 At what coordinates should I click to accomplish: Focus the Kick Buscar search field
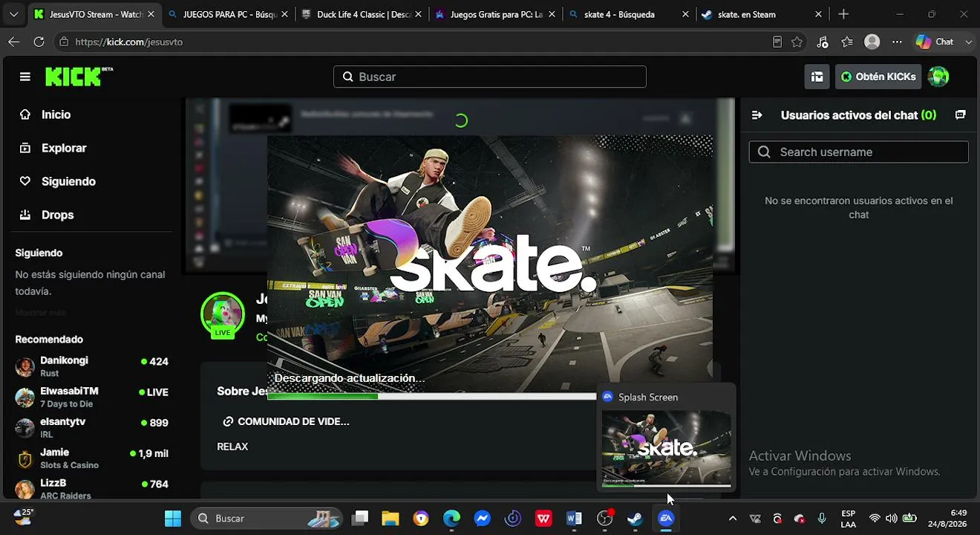(x=490, y=77)
